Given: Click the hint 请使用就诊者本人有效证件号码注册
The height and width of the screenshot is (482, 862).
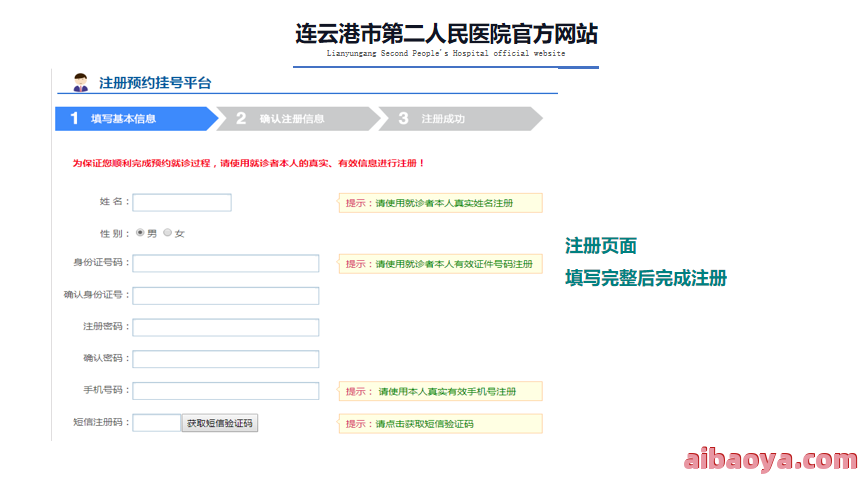Looking at the screenshot, I should [440, 264].
